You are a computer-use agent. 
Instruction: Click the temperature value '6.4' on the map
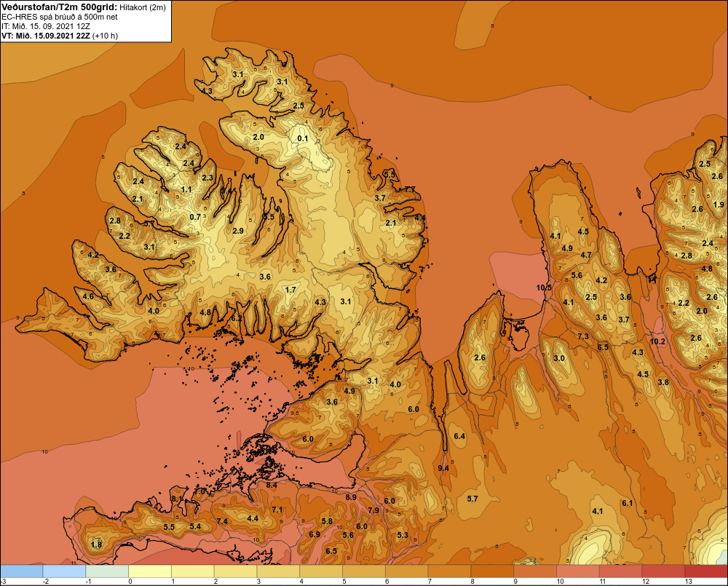(x=459, y=436)
